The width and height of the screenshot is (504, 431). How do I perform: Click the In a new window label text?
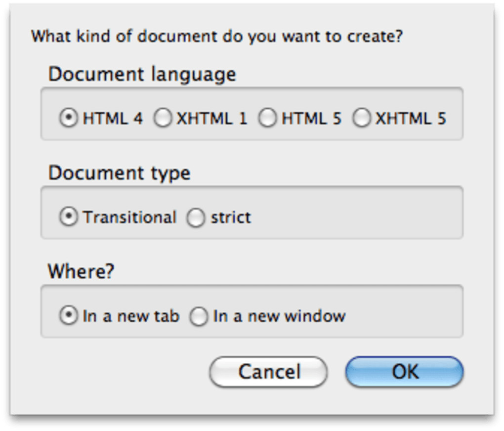279,316
